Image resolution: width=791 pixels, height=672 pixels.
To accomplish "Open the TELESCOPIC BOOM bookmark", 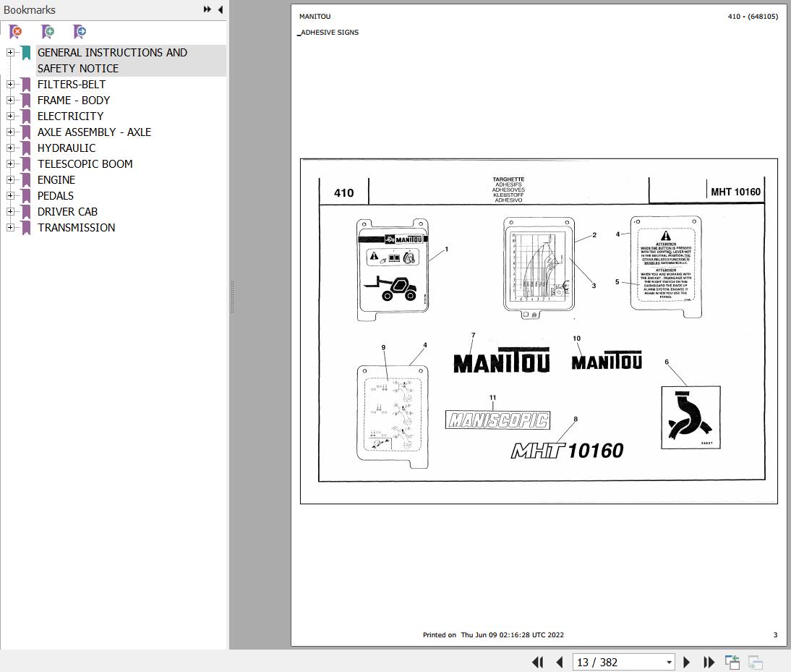I will coord(85,163).
